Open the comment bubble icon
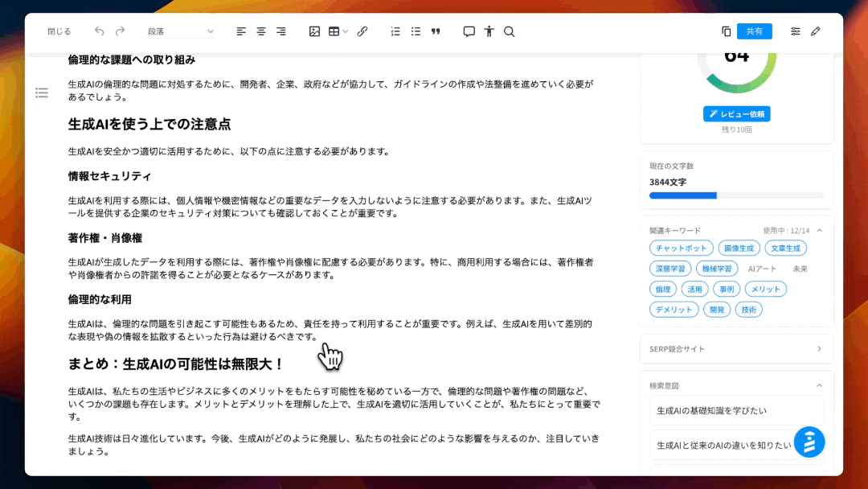The width and height of the screenshot is (868, 489). [x=469, y=31]
